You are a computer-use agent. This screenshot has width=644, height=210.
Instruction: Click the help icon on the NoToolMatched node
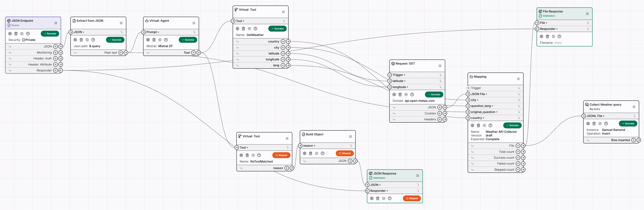259,155
